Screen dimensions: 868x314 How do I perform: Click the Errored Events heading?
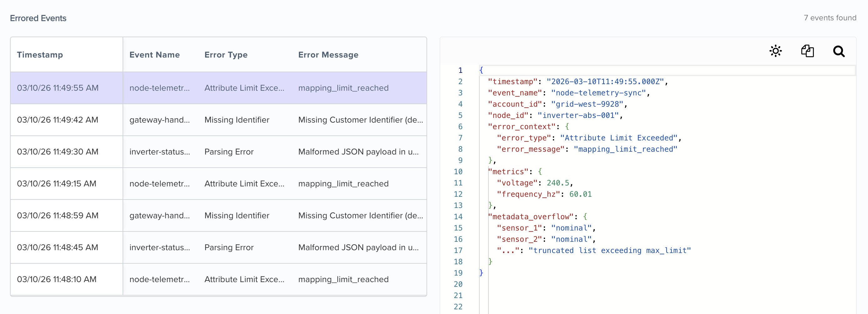pyautogui.click(x=38, y=18)
